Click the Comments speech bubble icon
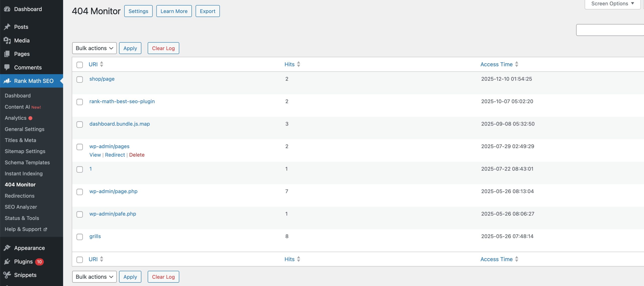 [7, 67]
